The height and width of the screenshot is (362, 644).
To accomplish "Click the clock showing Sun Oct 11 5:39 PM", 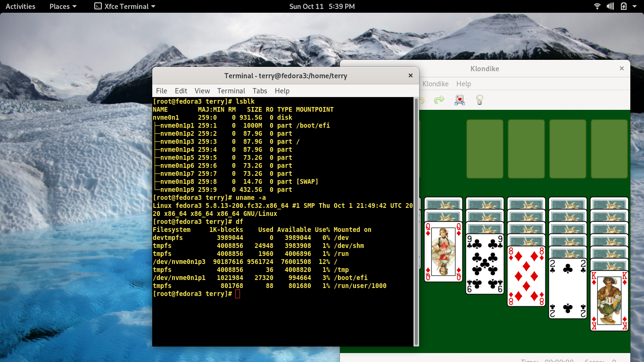I will point(322,6).
